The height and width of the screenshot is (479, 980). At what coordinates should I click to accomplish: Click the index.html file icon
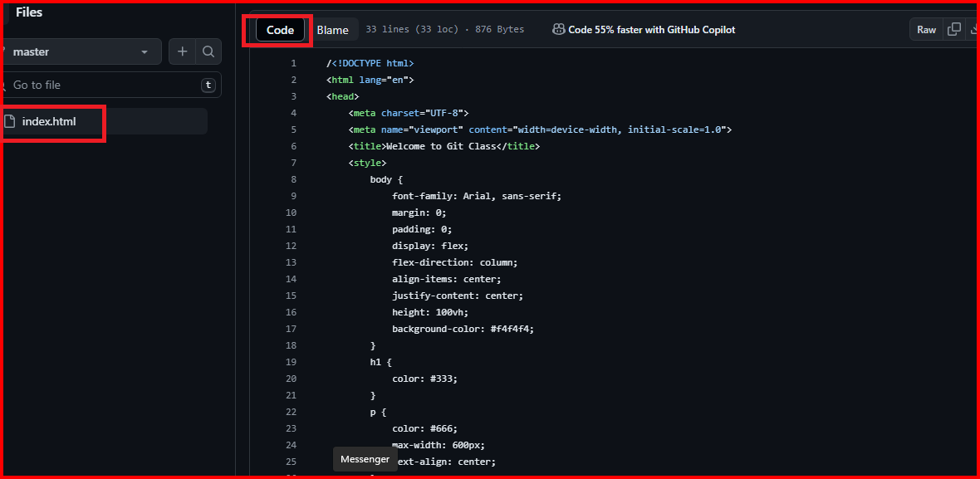[x=9, y=121]
